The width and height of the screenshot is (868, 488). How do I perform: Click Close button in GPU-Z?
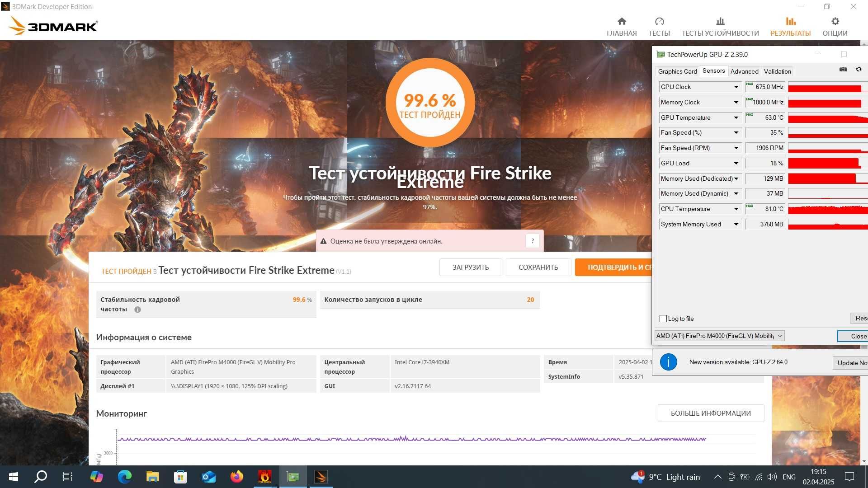coord(853,336)
